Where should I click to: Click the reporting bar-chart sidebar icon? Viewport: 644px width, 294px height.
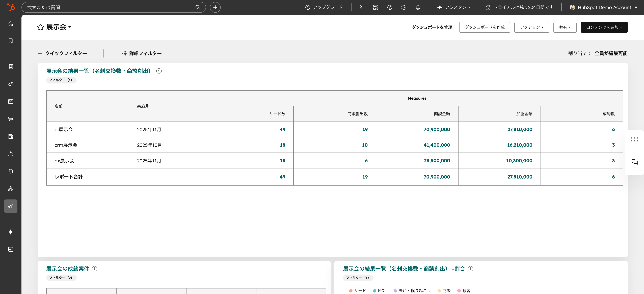[11, 206]
